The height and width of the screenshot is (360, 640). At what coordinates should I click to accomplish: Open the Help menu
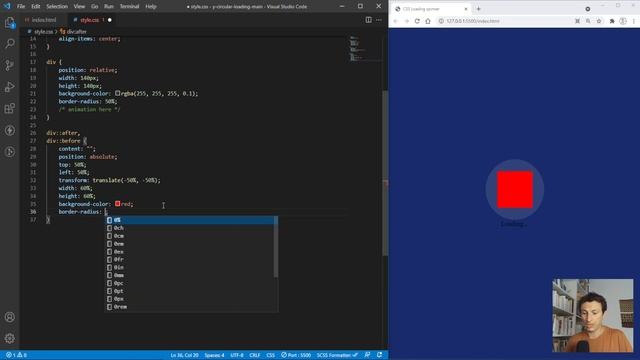pyautogui.click(x=151, y=7)
